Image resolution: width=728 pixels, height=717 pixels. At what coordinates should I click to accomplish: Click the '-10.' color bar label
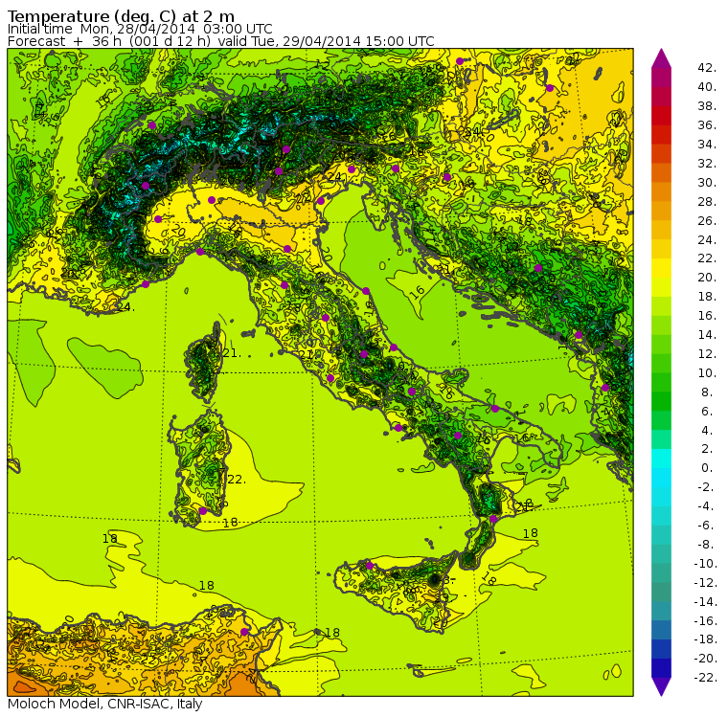[x=705, y=564]
